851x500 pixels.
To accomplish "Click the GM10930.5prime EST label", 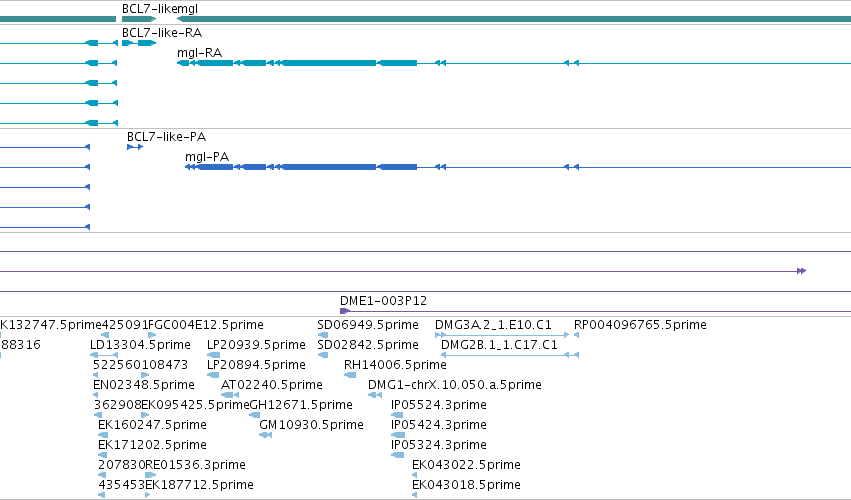I will [312, 425].
